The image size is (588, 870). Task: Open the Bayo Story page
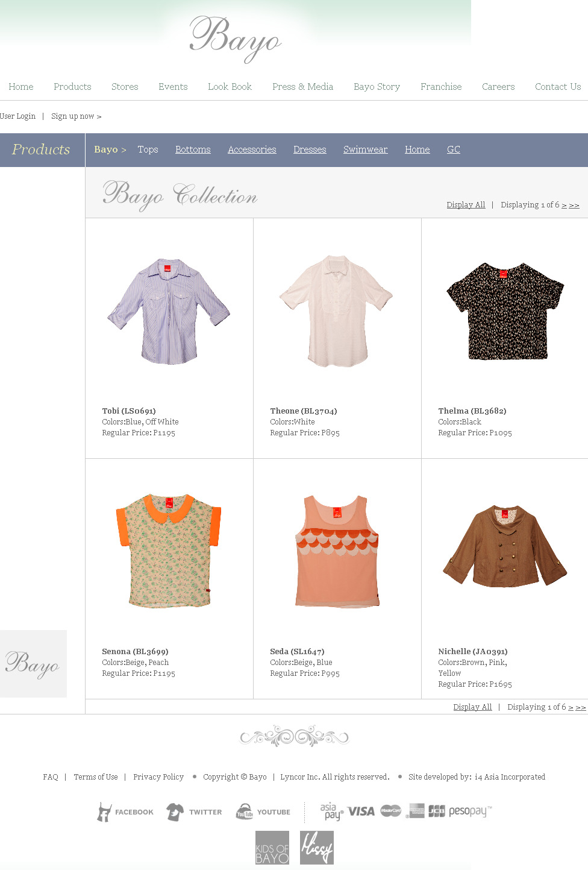point(377,87)
